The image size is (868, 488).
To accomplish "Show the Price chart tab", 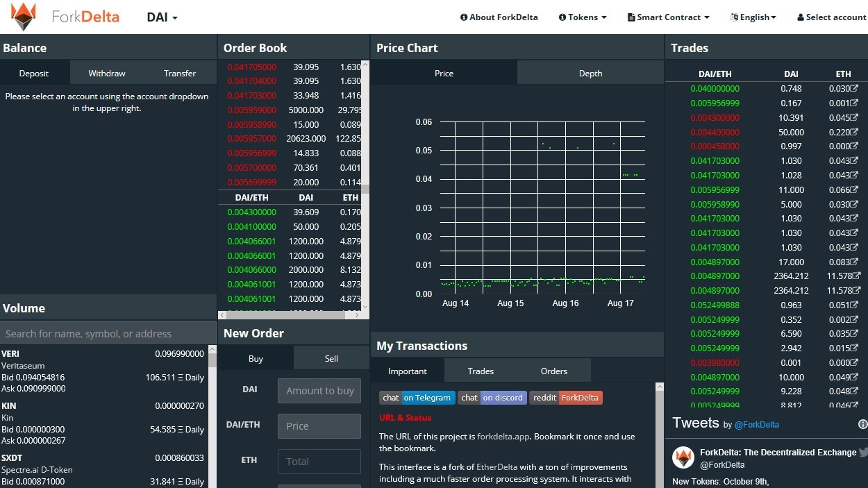I will pyautogui.click(x=444, y=74).
